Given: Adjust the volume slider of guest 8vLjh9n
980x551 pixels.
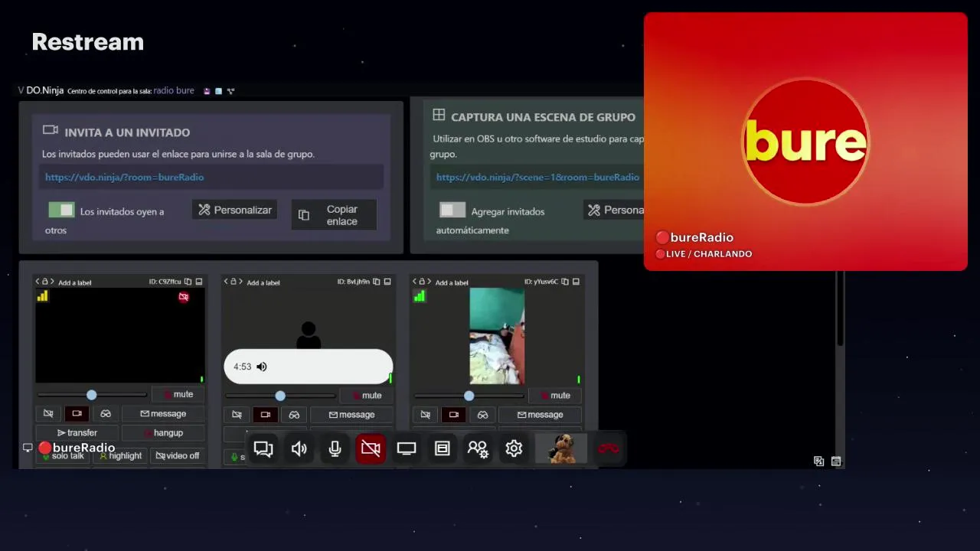Looking at the screenshot, I should point(280,396).
